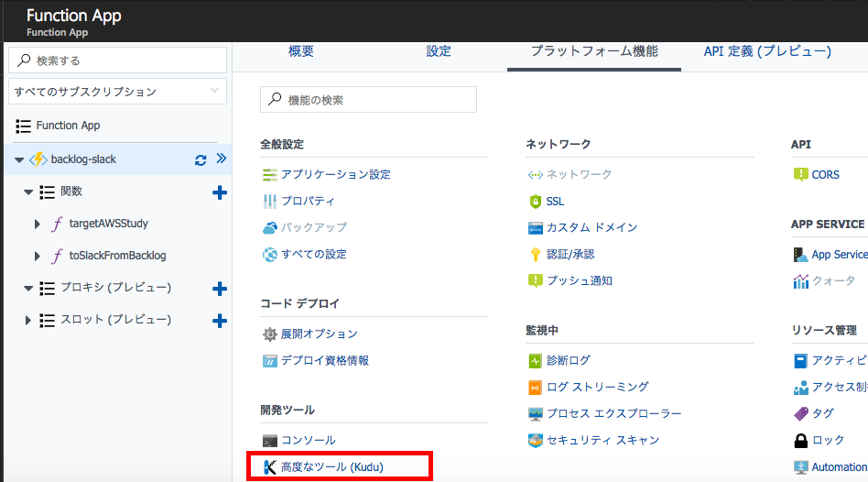Click the 検索する search field
Viewport: 868px width, 482px height.
click(x=117, y=60)
